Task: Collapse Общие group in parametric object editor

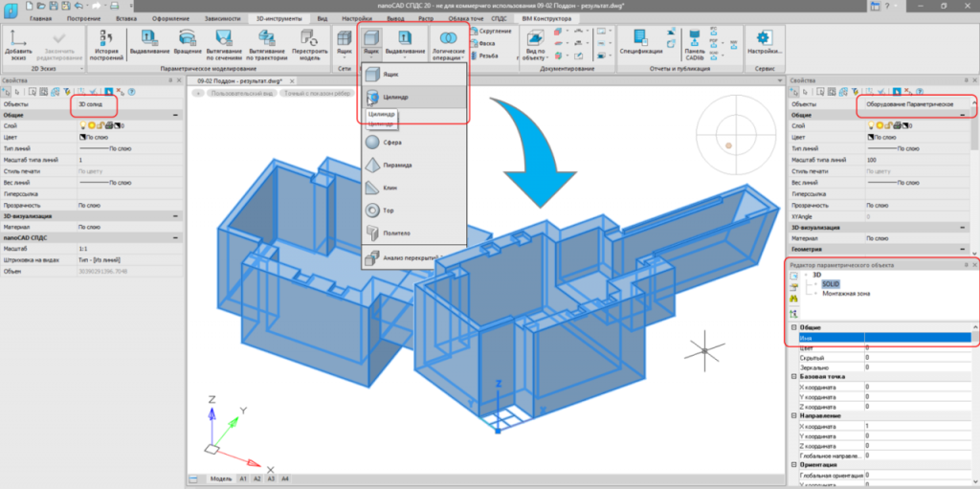Action: click(793, 327)
